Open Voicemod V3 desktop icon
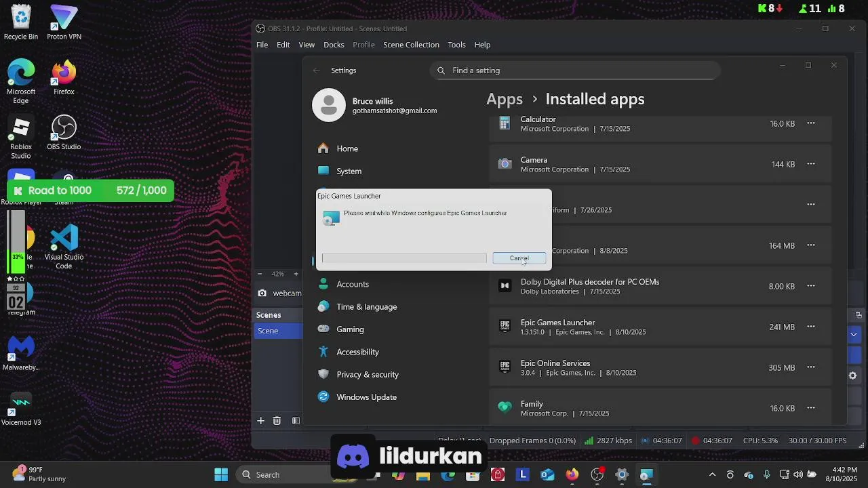Viewport: 868px width, 488px height. tap(21, 409)
